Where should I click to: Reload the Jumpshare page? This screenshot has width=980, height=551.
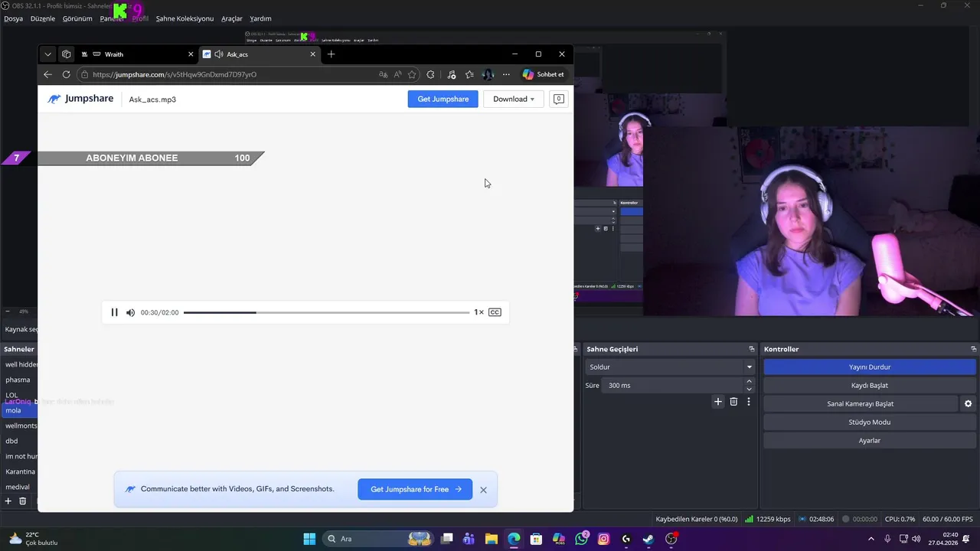(66, 74)
